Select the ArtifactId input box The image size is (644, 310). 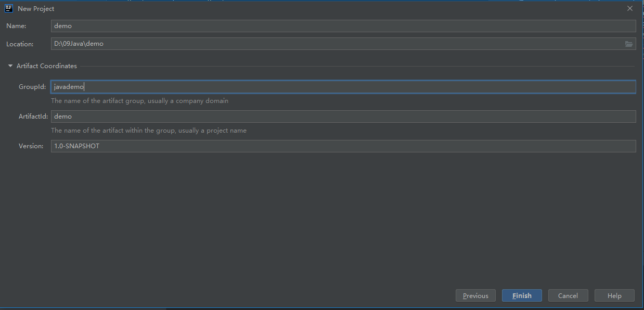click(343, 117)
